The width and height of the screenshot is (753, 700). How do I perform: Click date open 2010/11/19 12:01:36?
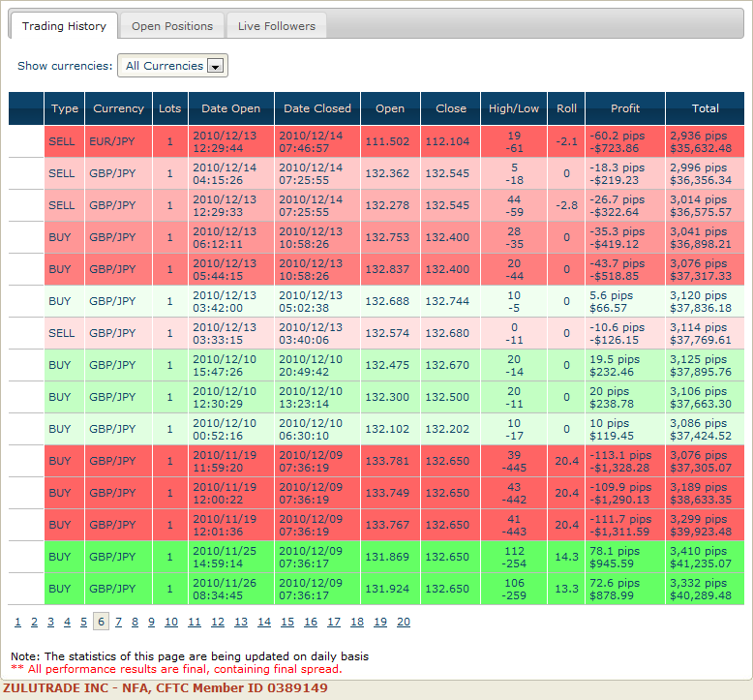tap(231, 525)
